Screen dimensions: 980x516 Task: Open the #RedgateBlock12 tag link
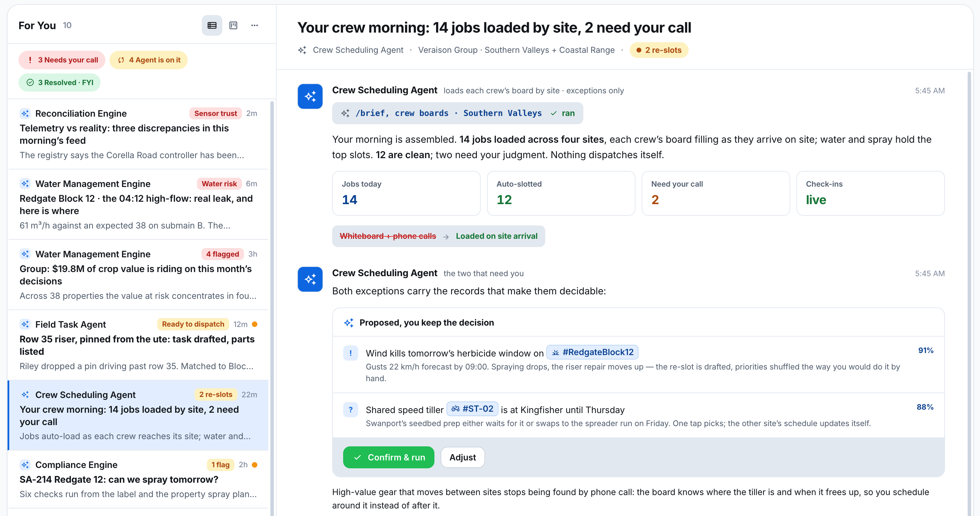tap(593, 352)
